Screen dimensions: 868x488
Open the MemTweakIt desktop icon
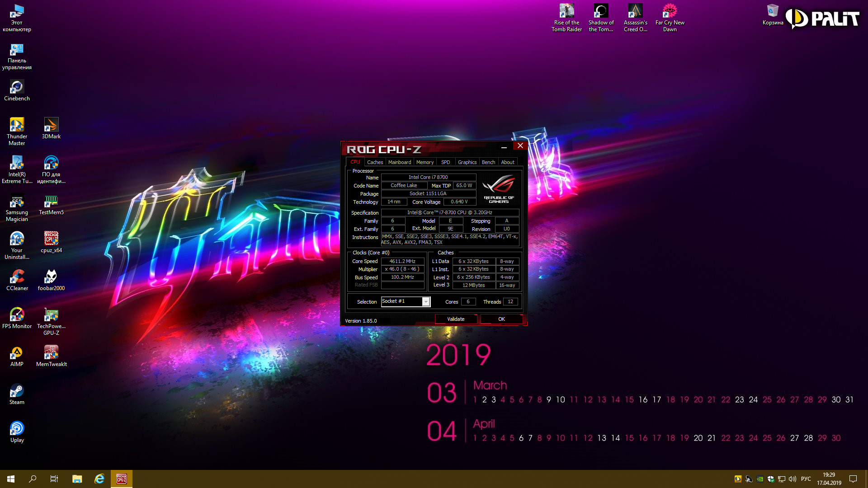[51, 353]
